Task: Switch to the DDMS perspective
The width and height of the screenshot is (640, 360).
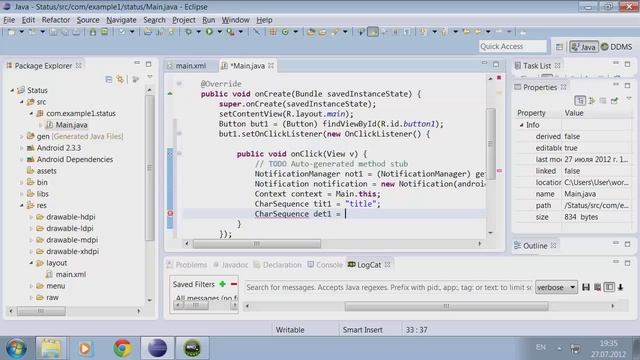Action: (x=617, y=47)
